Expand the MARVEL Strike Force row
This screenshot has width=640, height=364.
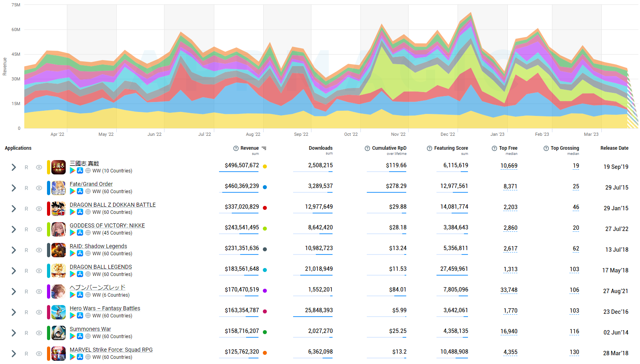[14, 354]
